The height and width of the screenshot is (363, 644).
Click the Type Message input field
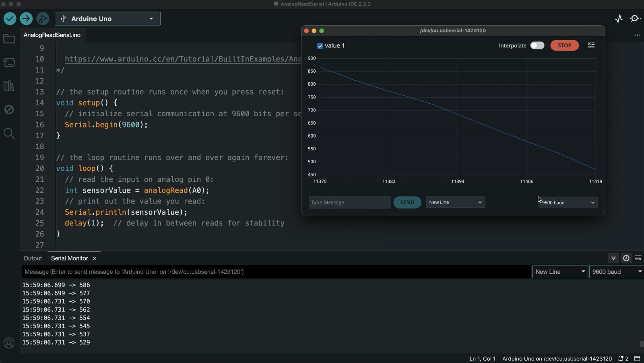tap(349, 202)
